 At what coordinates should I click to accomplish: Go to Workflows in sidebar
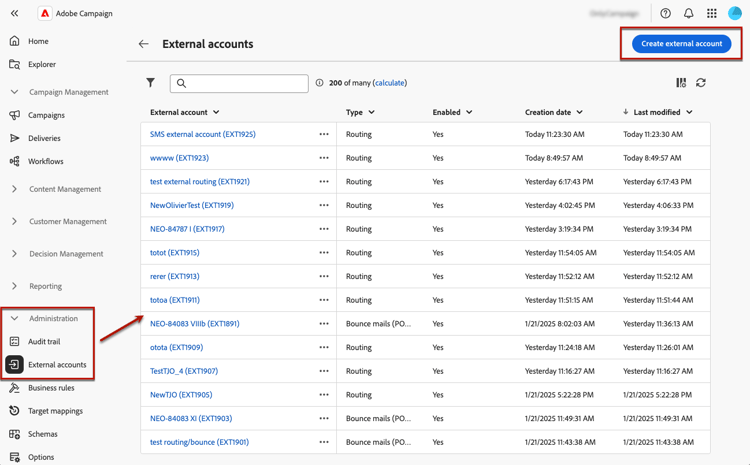click(x=45, y=161)
